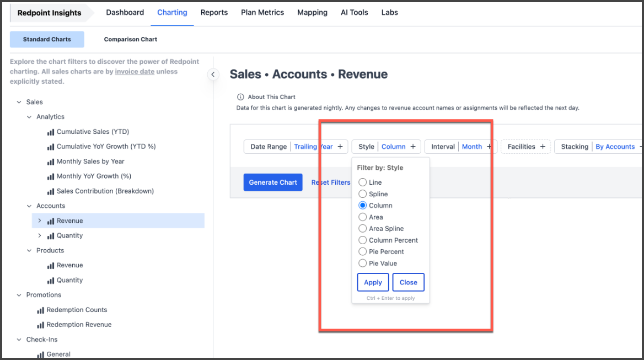644x360 pixels.
Task: Click the plus icon on the Facilities filter
Action: pyautogui.click(x=543, y=147)
